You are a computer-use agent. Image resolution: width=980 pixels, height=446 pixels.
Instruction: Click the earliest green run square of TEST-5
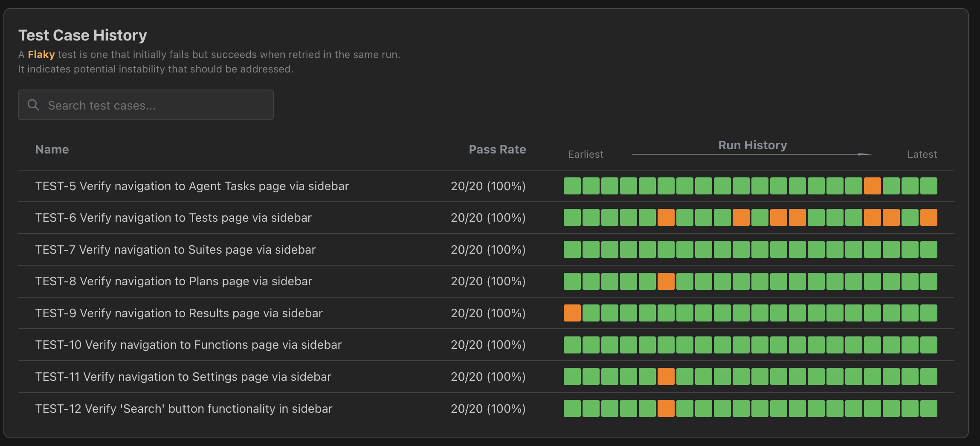pos(572,186)
